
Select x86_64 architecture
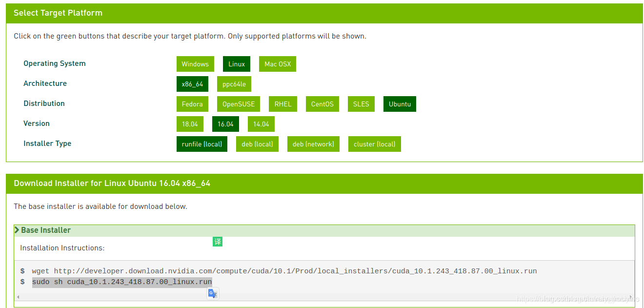click(x=192, y=84)
